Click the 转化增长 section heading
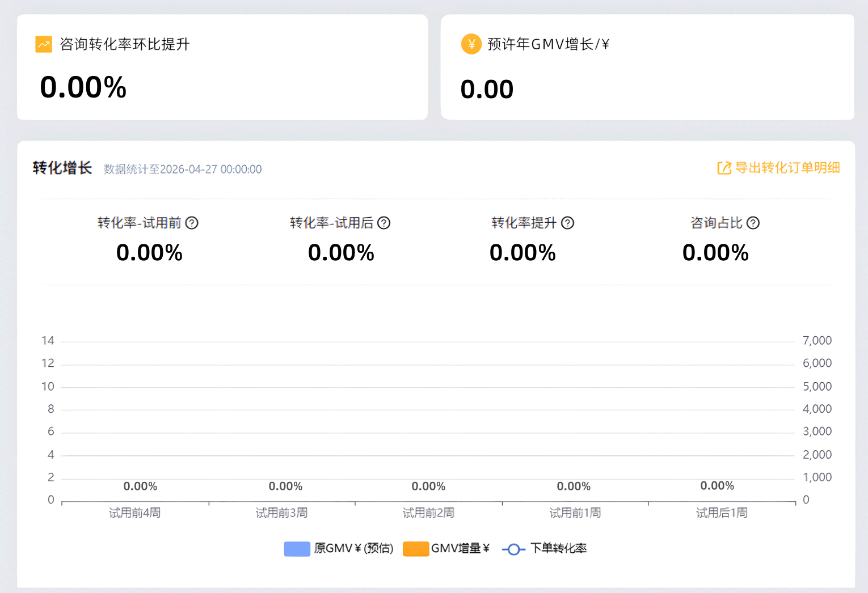 click(62, 168)
